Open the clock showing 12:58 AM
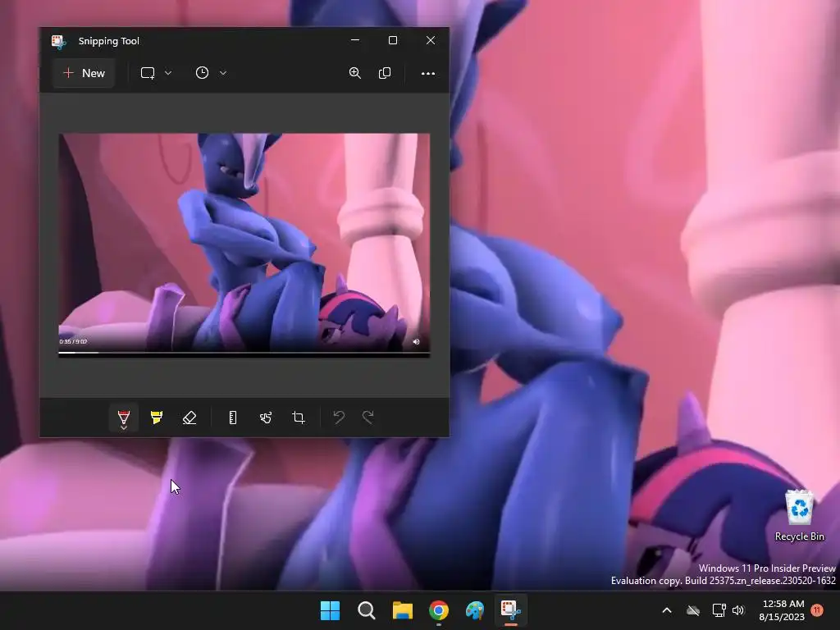The height and width of the screenshot is (630, 840). point(782,610)
